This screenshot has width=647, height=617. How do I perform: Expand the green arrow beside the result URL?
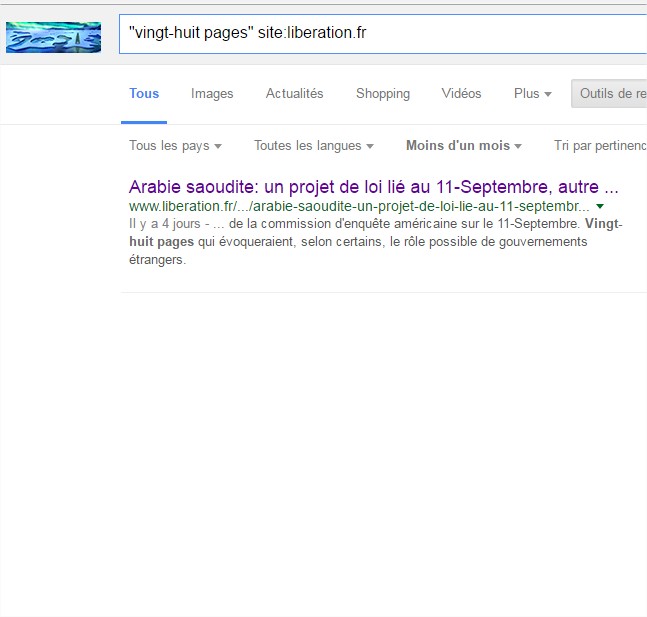[600, 206]
